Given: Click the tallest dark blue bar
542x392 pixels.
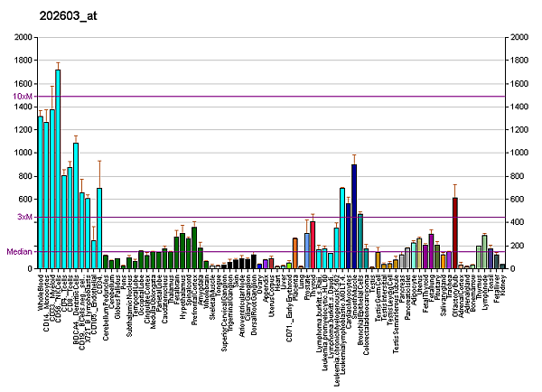Looking at the screenshot, I should pos(354,217).
